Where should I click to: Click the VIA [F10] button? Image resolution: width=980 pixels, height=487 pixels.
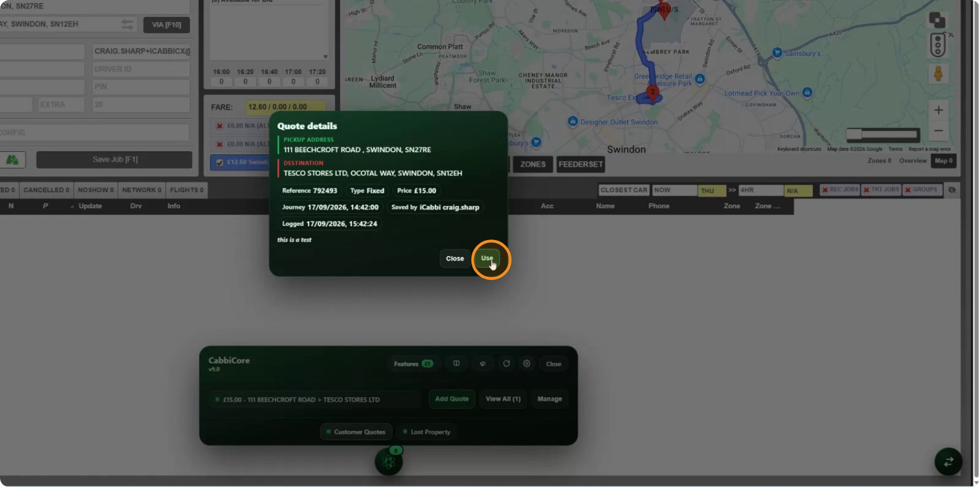166,25
